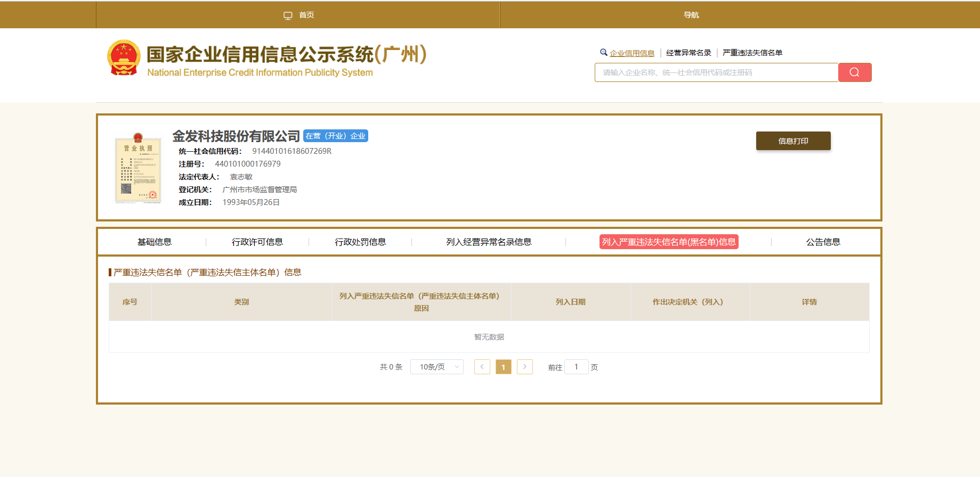Click the 在营（开业）企业 status badge
The image size is (980, 477).
pos(336,136)
